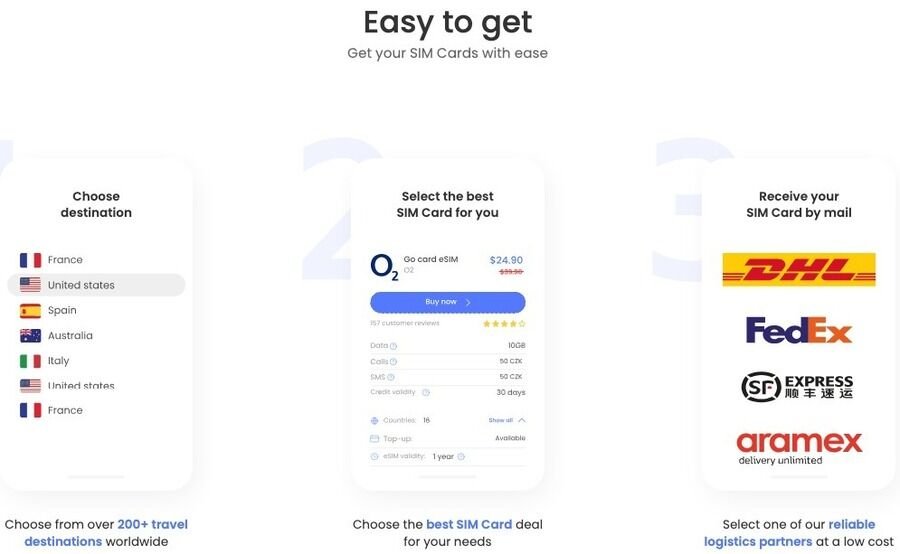Click the DHL logo
The height and width of the screenshot is (554, 900).
pos(798,269)
